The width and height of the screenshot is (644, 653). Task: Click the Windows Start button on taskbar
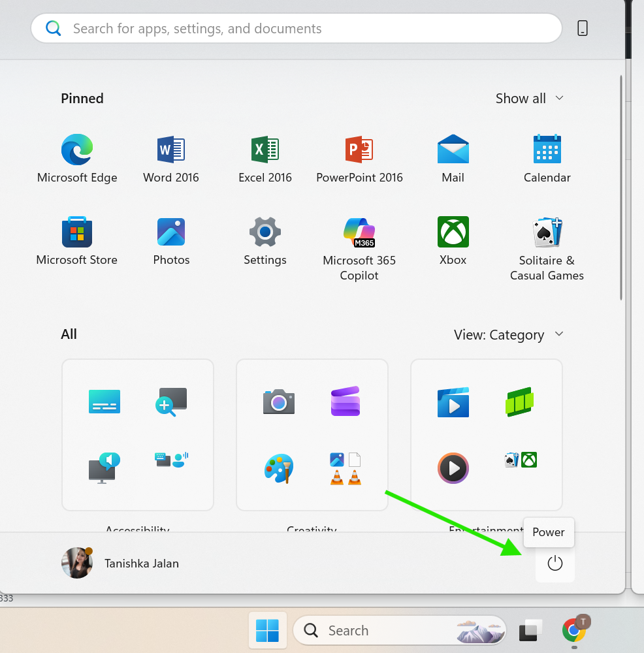267,631
